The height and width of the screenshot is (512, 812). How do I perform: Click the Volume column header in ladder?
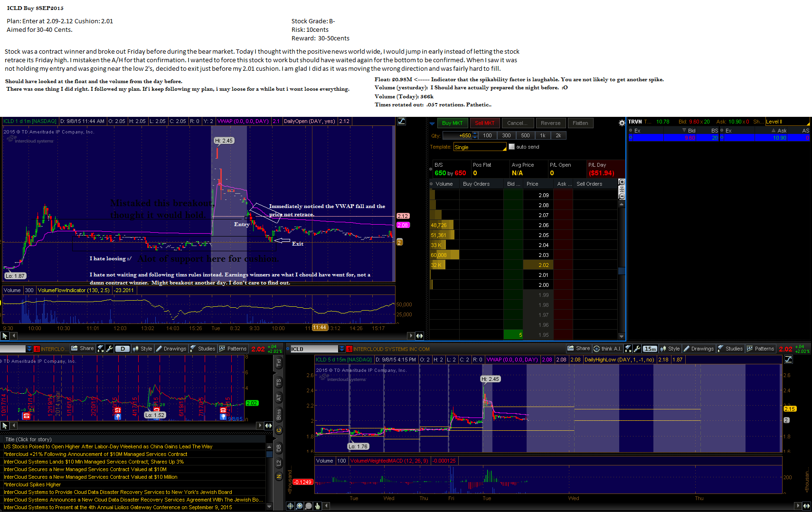pos(444,184)
